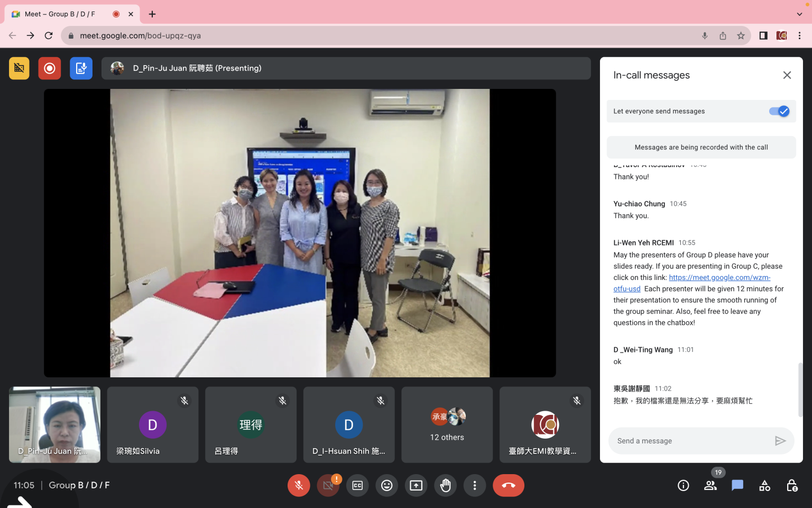
Task: Open the browser side panel icon
Action: (763, 35)
